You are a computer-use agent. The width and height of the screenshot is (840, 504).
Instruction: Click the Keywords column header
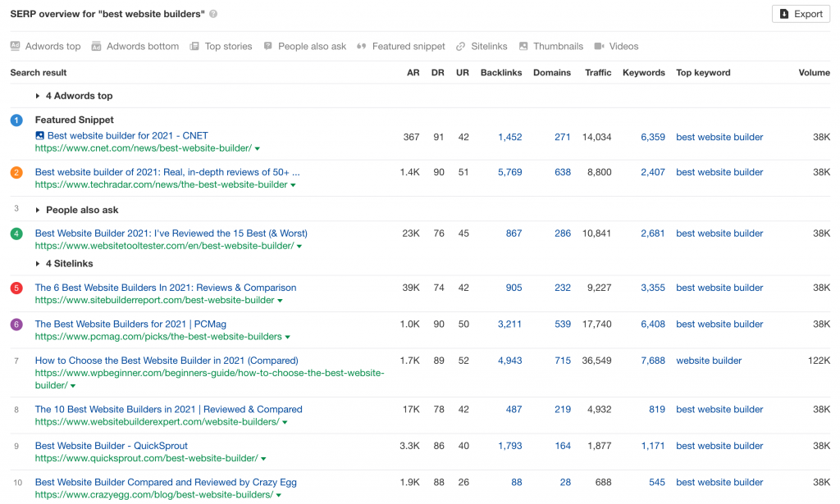point(643,73)
